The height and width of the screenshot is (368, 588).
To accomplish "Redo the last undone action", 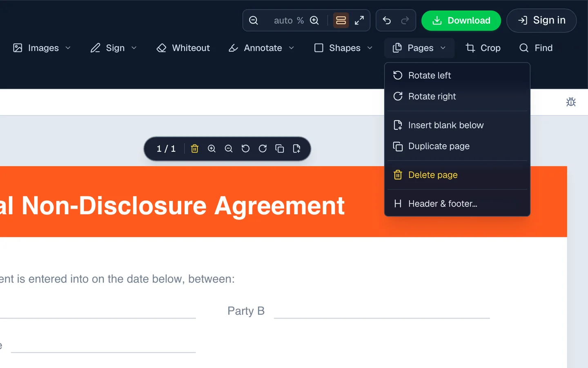I will [405, 20].
